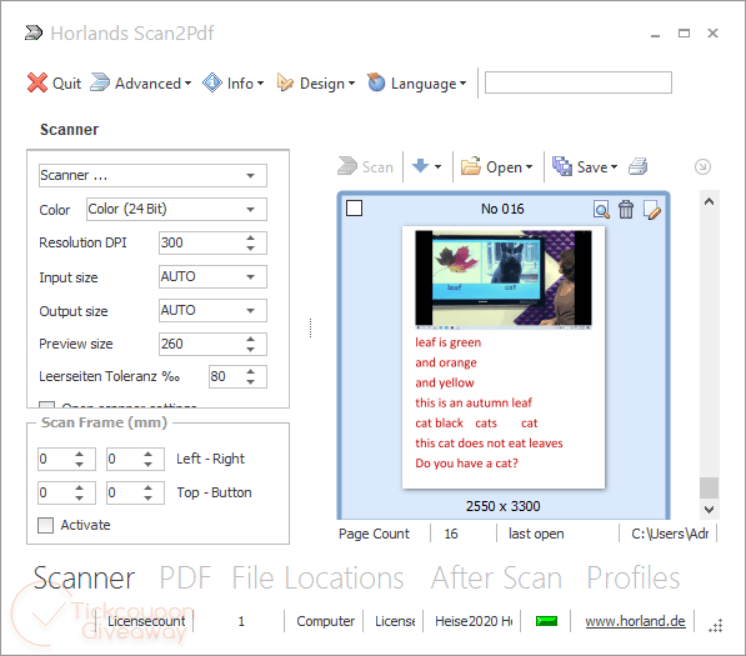Viewport: 746px width, 656px height.
Task: Increase the Right scan frame value
Action: [x=148, y=454]
